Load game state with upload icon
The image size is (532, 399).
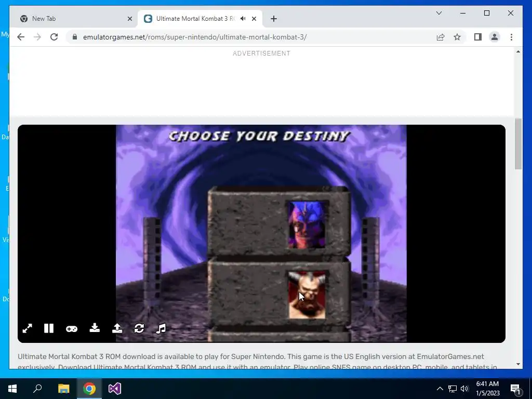click(117, 328)
